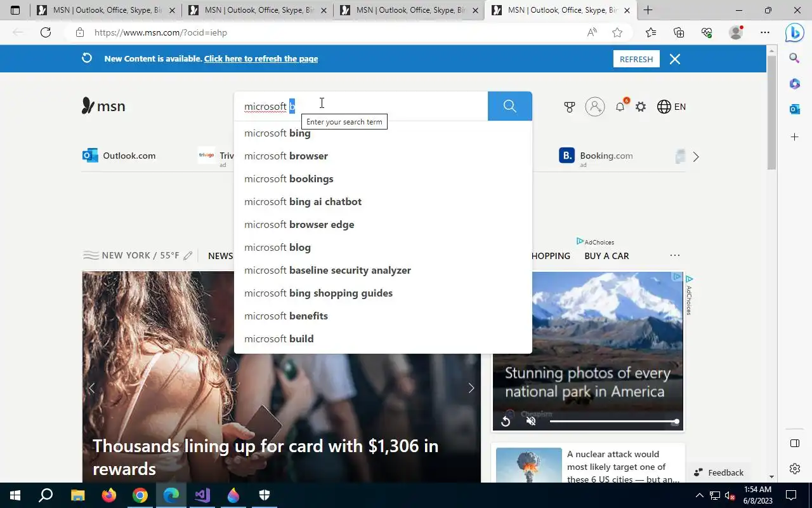Click 'Click here to refresh the page' link

tap(261, 58)
